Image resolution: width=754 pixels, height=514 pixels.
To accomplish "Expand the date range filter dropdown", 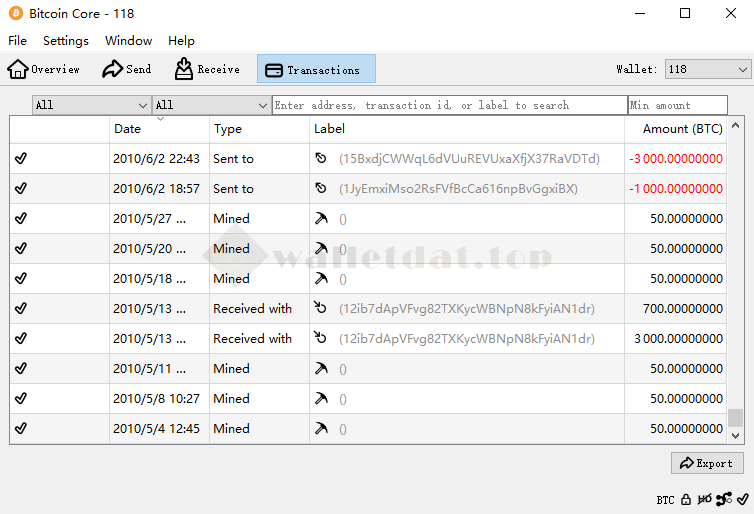I will click(x=91, y=105).
